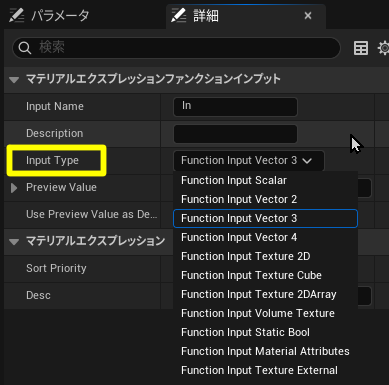The image size is (389, 385).
Task: Open the details settings gear icon
Action: (383, 48)
